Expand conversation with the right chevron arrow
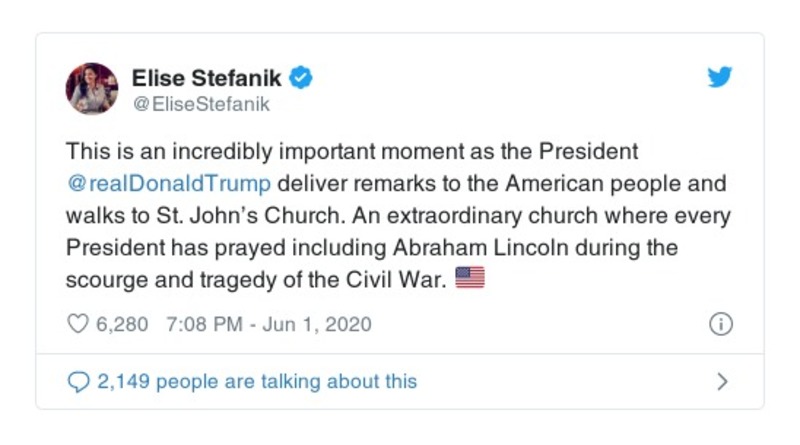Viewport: 800px width, 445px height. [723, 381]
